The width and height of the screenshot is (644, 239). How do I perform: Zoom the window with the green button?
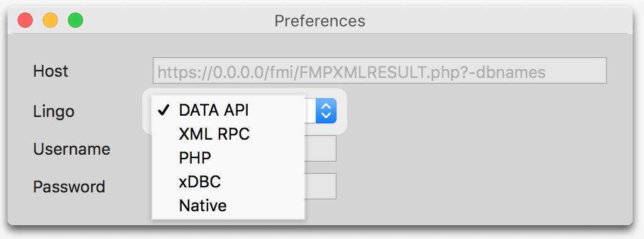[75, 20]
